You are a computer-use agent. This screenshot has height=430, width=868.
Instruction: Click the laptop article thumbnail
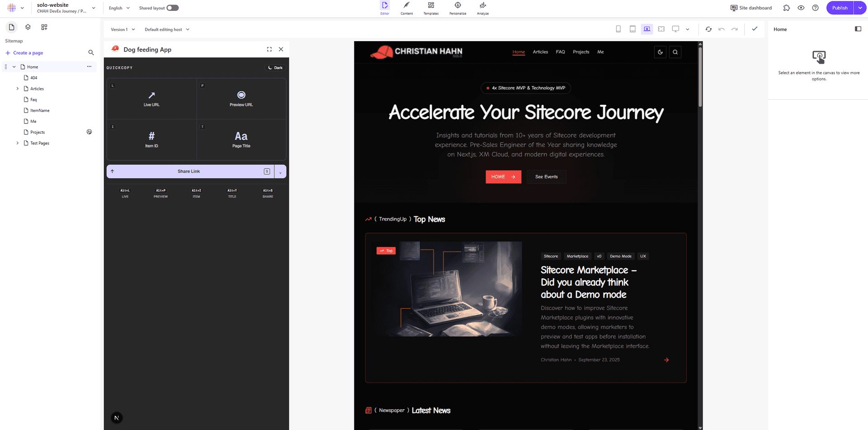click(x=447, y=289)
